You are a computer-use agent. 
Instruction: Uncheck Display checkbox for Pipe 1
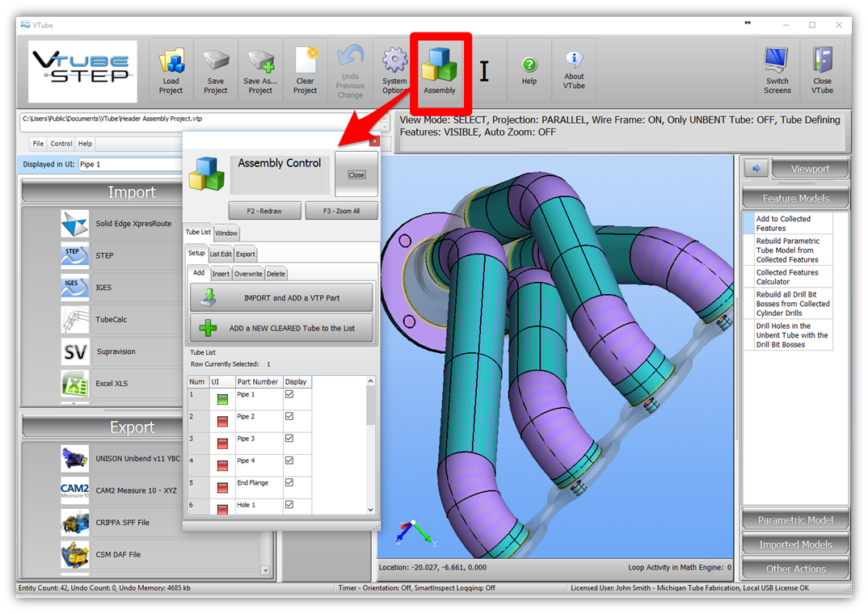tap(289, 395)
